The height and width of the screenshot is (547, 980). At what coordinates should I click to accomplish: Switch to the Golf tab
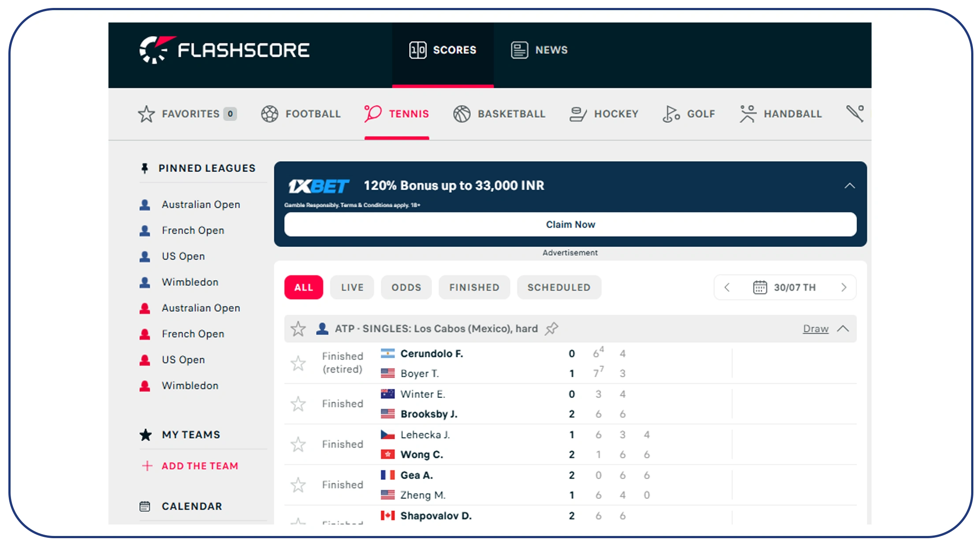[689, 114]
